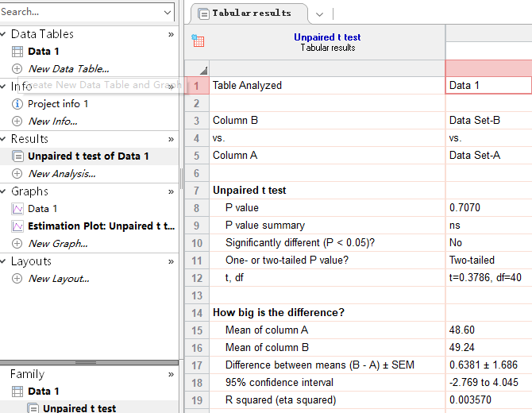Click the plus icon beside New Data Table

click(17, 69)
